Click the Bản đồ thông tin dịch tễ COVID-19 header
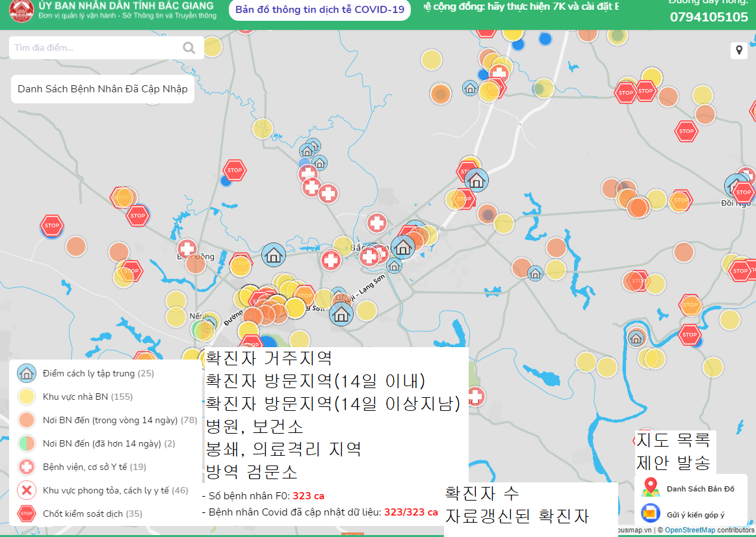The width and height of the screenshot is (756, 537). pyautogui.click(x=319, y=10)
